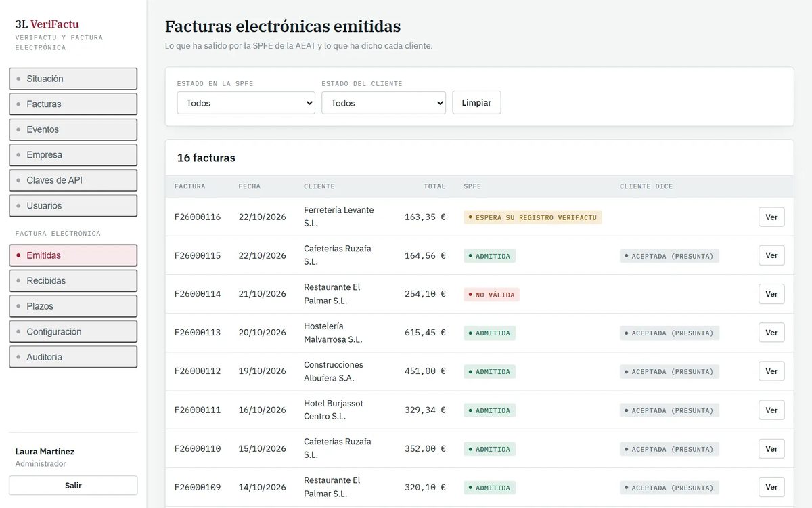This screenshot has width=812, height=508.
Task: View invoice F26000112 details
Action: tap(771, 371)
